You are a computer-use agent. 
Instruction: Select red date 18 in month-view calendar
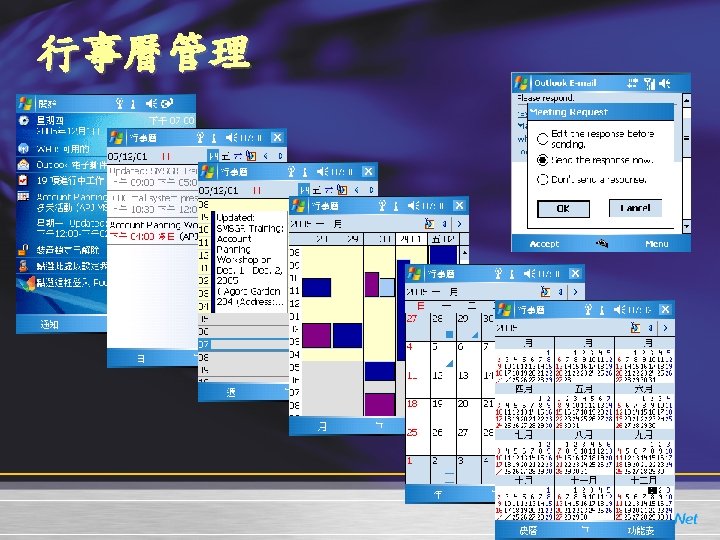tap(412, 404)
